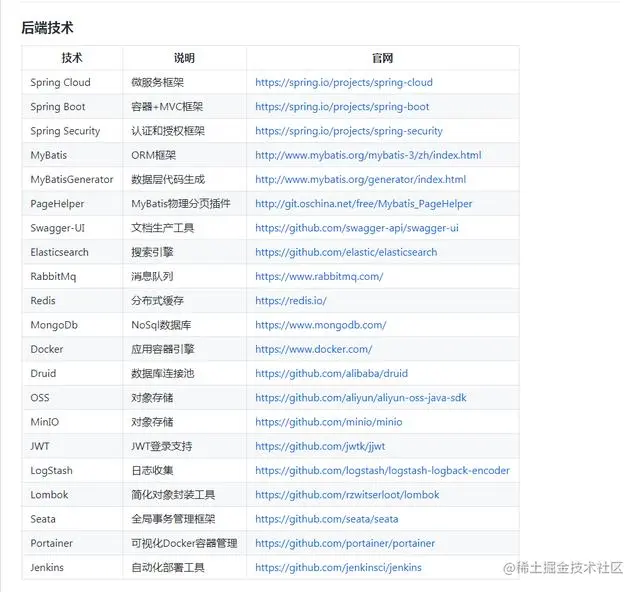Viewport: 640px width, 592px height.
Task: Open the elastic/elasticsearch GitHub link
Action: tap(346, 252)
